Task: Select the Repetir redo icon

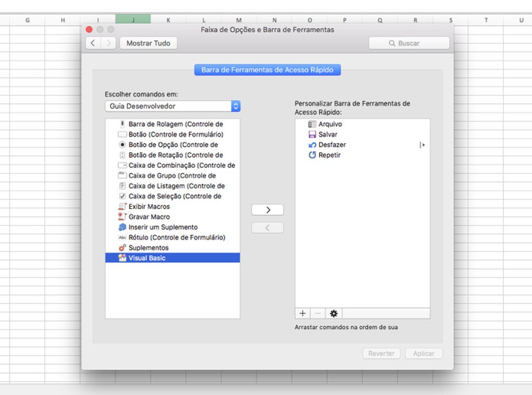Action: (312, 155)
